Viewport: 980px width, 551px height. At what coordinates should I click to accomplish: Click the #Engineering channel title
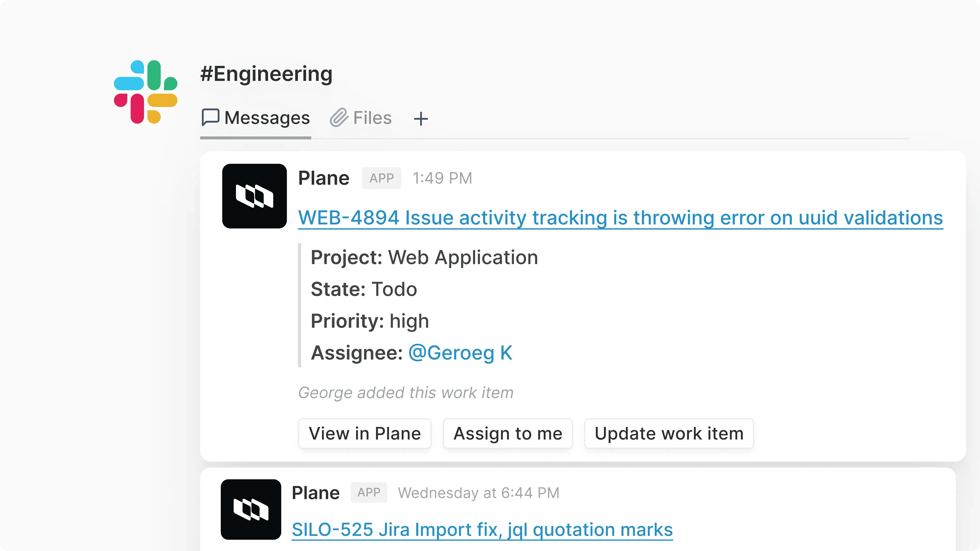pyautogui.click(x=266, y=73)
